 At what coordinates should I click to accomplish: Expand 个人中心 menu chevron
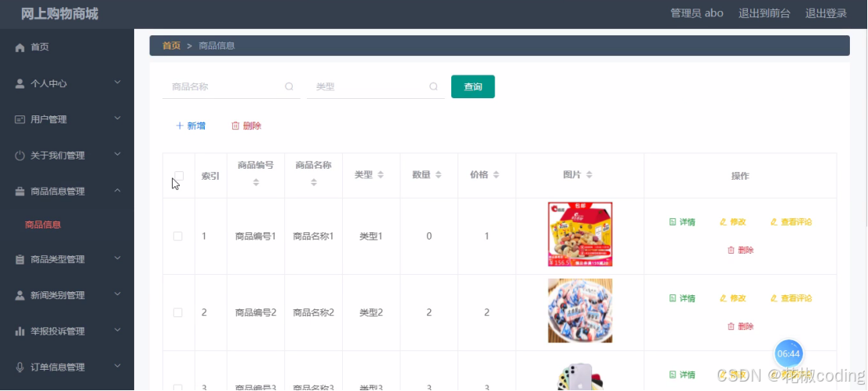pyautogui.click(x=118, y=82)
